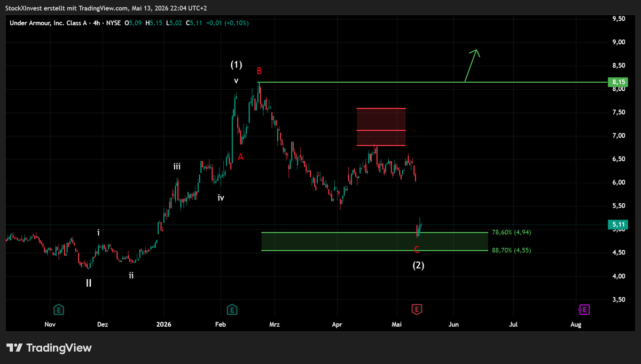Select the red wave label C below the candles
Viewport: 641px width, 364px height.
(417, 249)
